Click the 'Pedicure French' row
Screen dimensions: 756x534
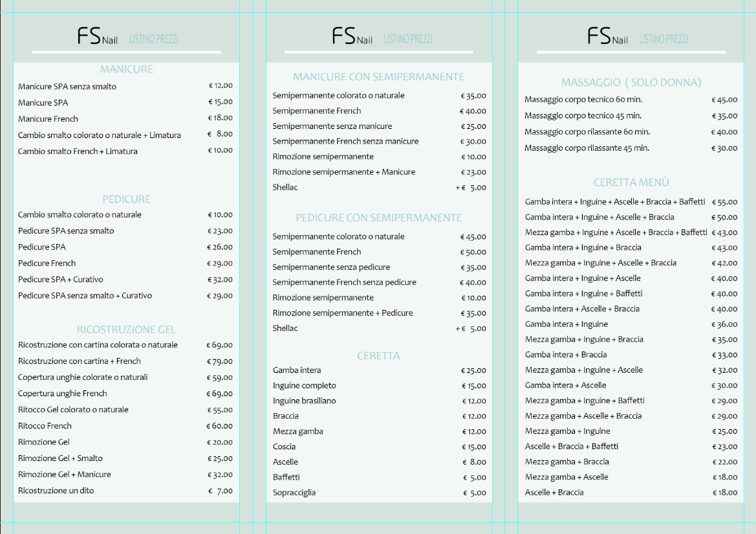(x=47, y=263)
